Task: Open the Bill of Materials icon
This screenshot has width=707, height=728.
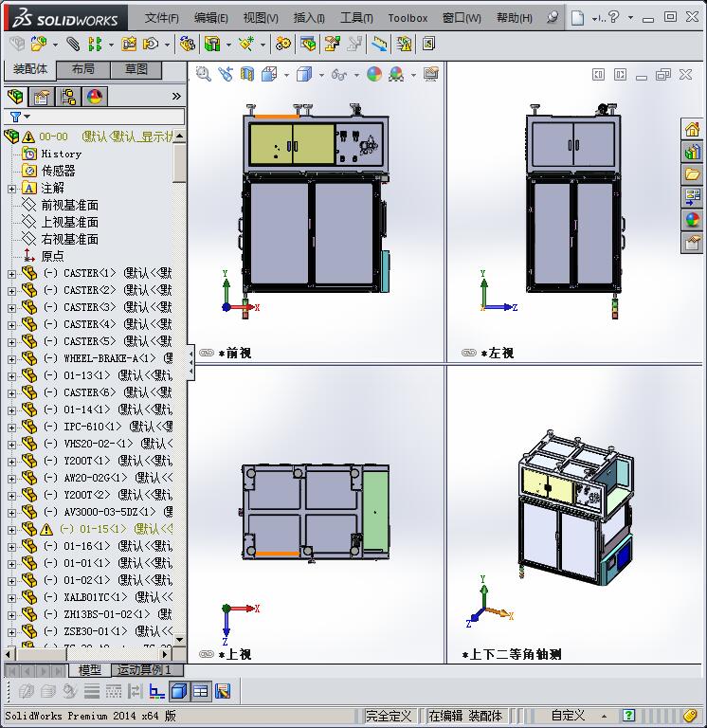Action: tap(307, 45)
